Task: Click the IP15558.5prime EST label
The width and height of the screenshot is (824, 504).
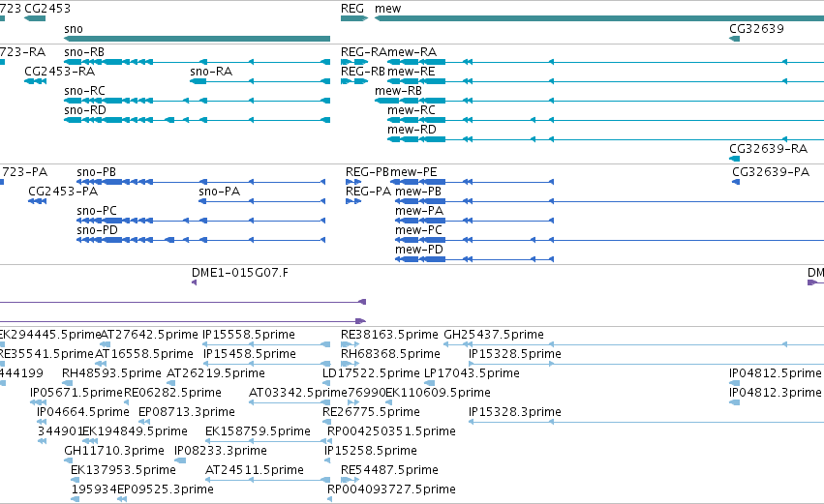Action: coord(249,335)
